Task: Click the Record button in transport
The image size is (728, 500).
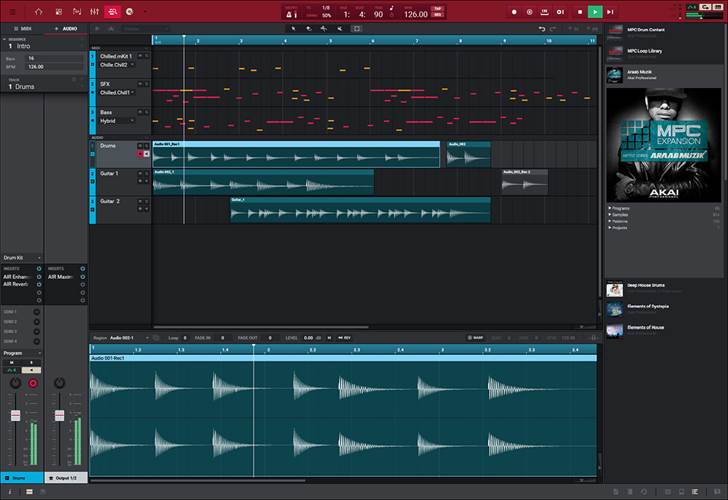Action: click(514, 12)
